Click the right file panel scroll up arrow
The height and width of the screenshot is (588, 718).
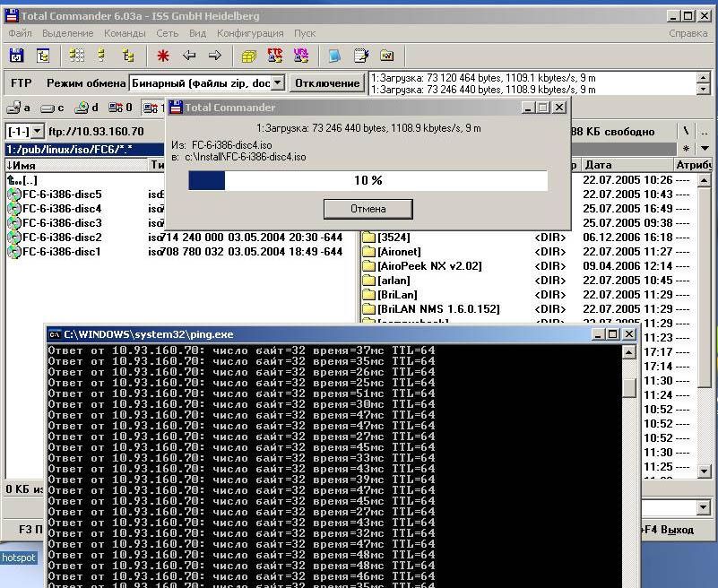pos(705,180)
